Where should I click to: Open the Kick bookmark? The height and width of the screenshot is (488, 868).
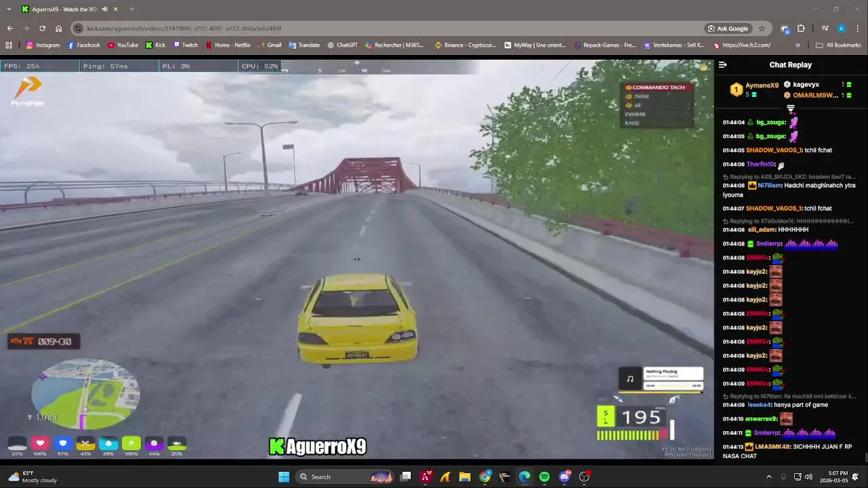(x=155, y=45)
